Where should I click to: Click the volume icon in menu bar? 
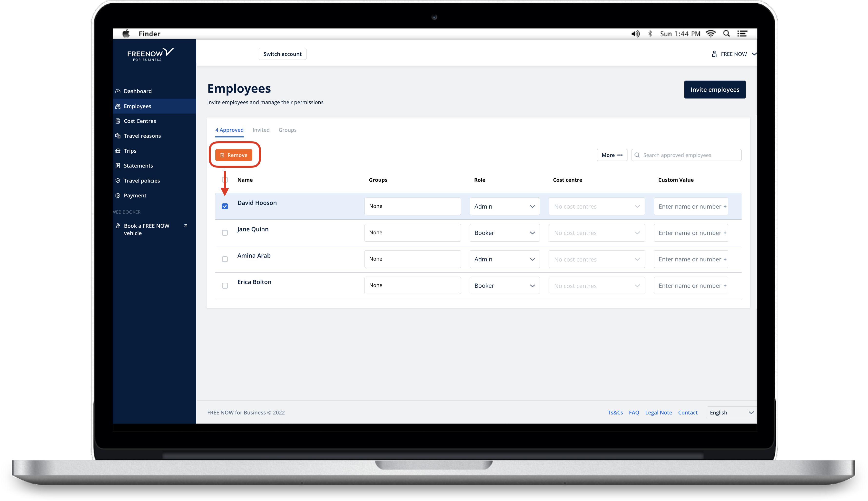tap(635, 34)
